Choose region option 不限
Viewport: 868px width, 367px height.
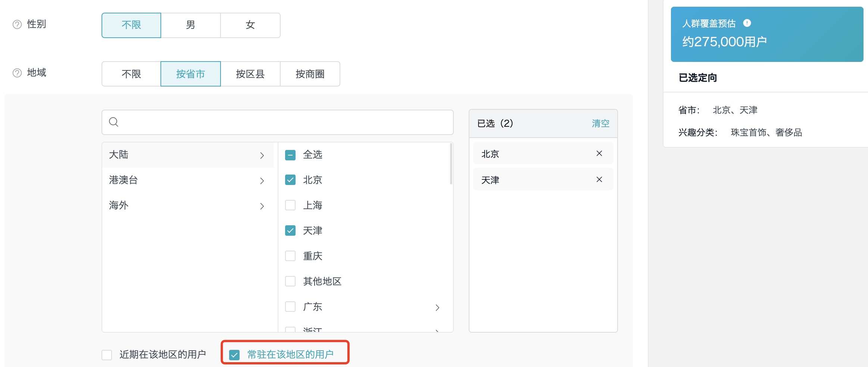(x=131, y=74)
